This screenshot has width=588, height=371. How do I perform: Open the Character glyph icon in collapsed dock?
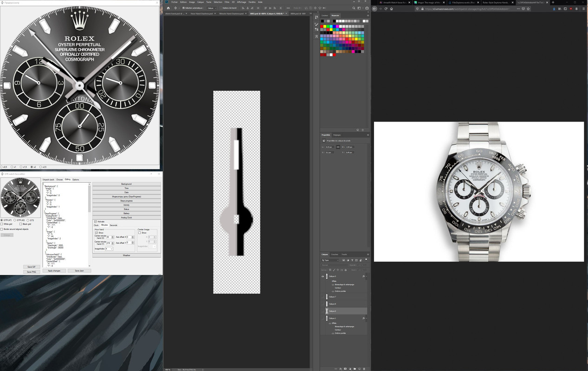click(317, 37)
